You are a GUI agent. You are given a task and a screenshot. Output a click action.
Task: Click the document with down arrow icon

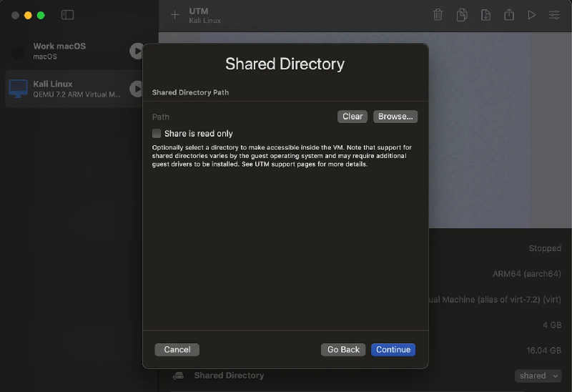[485, 15]
